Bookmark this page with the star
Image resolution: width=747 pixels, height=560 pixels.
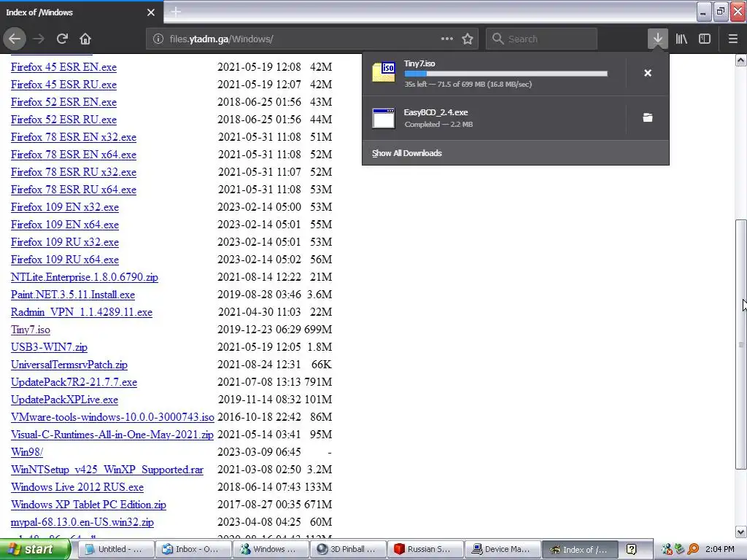[x=468, y=39]
